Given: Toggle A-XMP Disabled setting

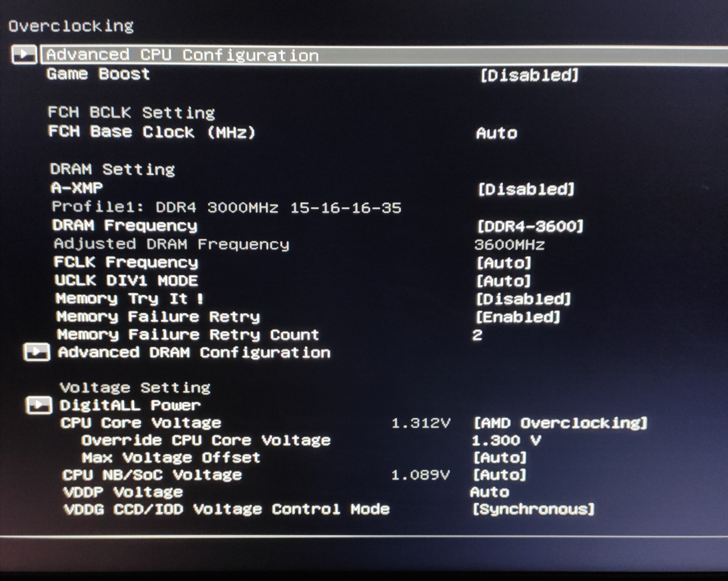Looking at the screenshot, I should 526,189.
